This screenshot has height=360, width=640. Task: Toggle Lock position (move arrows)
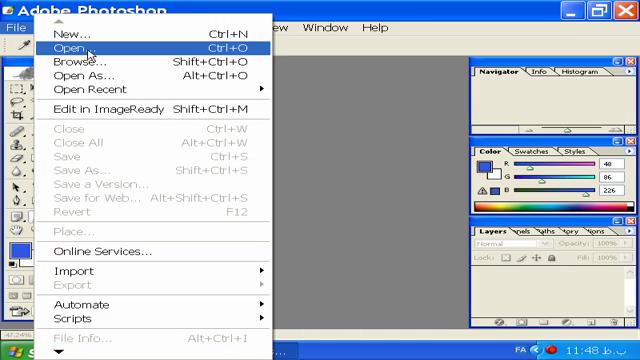pyautogui.click(x=536, y=258)
